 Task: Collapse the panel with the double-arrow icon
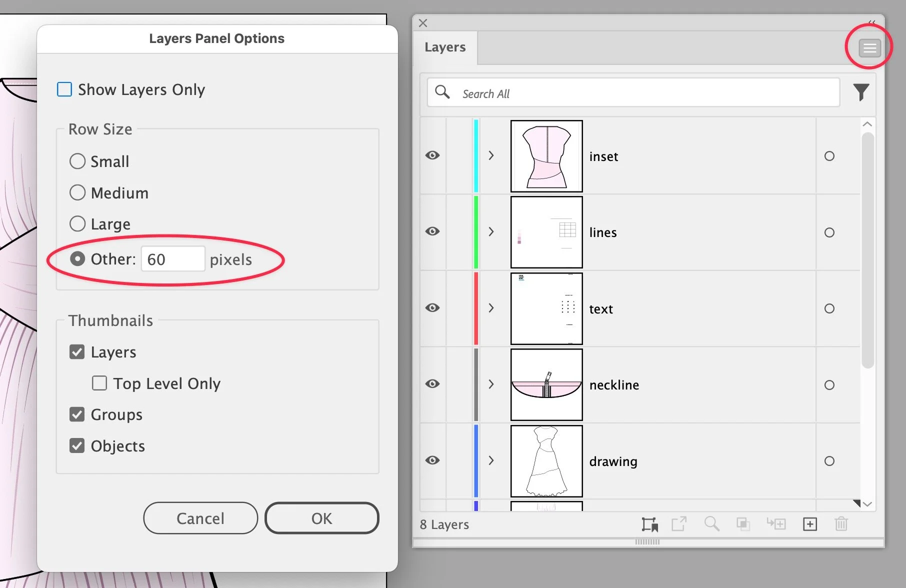tap(871, 22)
